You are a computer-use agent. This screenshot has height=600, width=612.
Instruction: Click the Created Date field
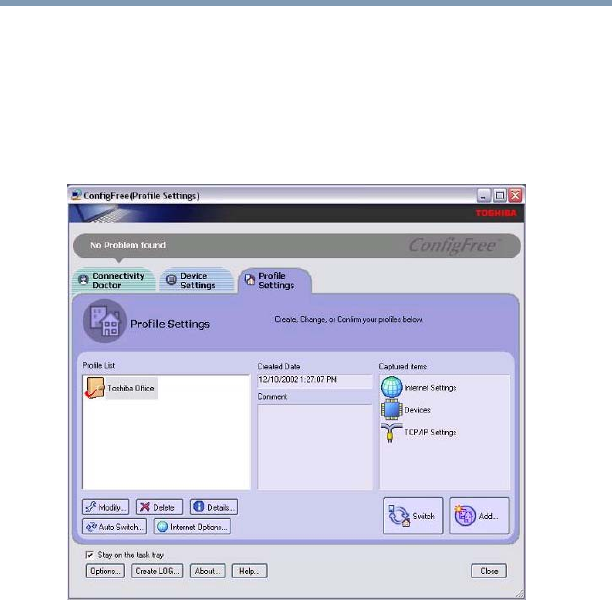point(315,380)
